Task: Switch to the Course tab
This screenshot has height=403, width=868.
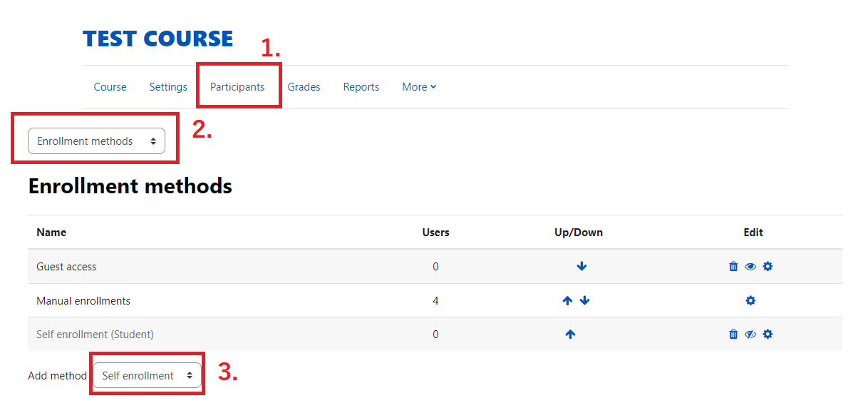Action: pyautogui.click(x=110, y=87)
